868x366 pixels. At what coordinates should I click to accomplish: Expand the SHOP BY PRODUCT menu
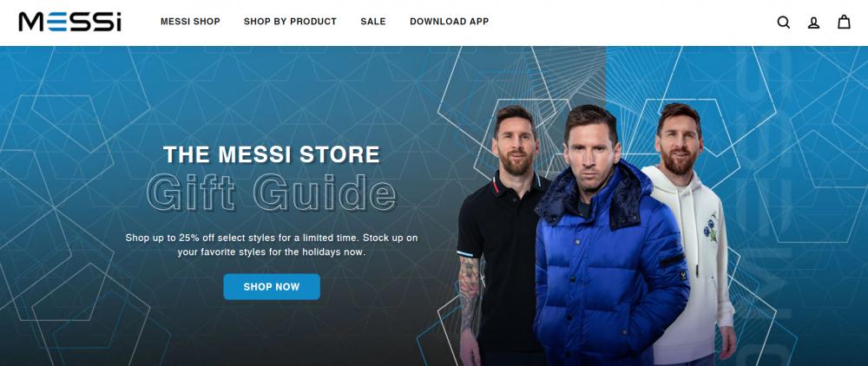pyautogui.click(x=290, y=22)
